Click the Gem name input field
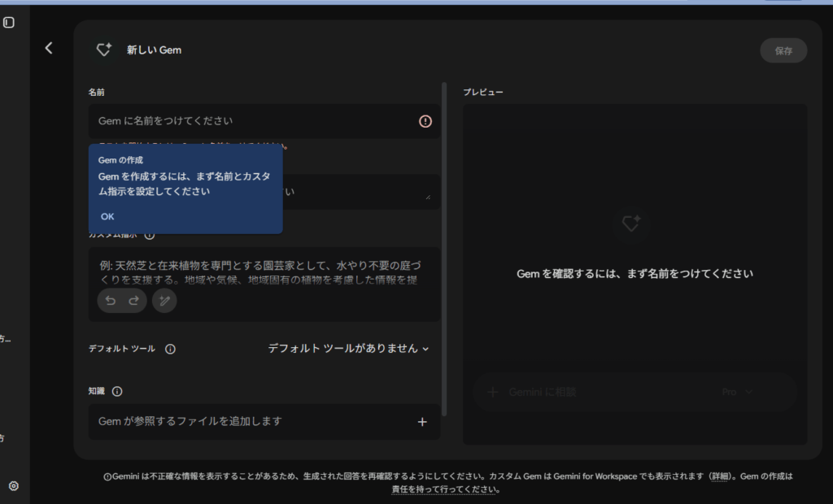The image size is (833, 504). (264, 121)
